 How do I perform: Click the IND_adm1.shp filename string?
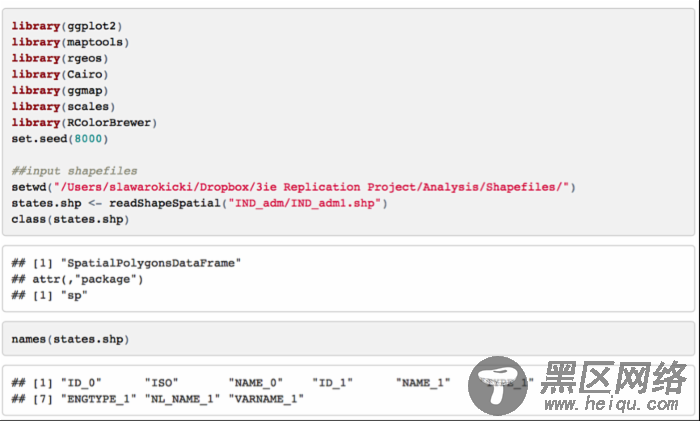click(304, 203)
